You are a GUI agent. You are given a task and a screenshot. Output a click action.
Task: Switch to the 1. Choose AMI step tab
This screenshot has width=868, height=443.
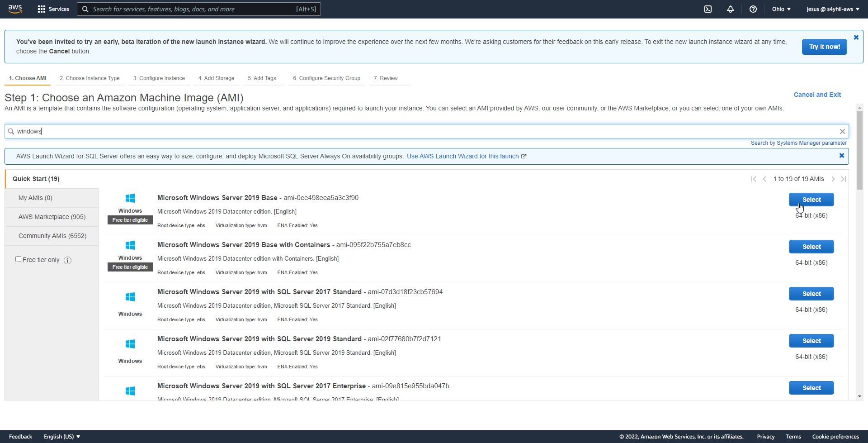click(x=28, y=78)
